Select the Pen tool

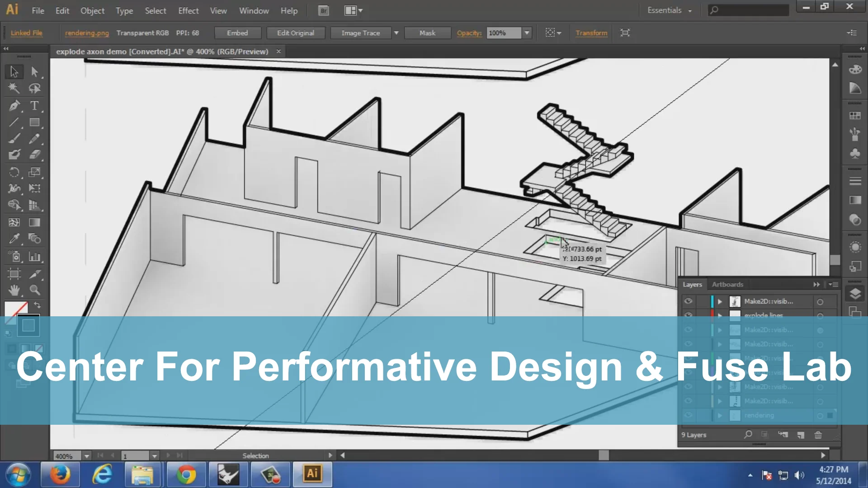tap(14, 106)
